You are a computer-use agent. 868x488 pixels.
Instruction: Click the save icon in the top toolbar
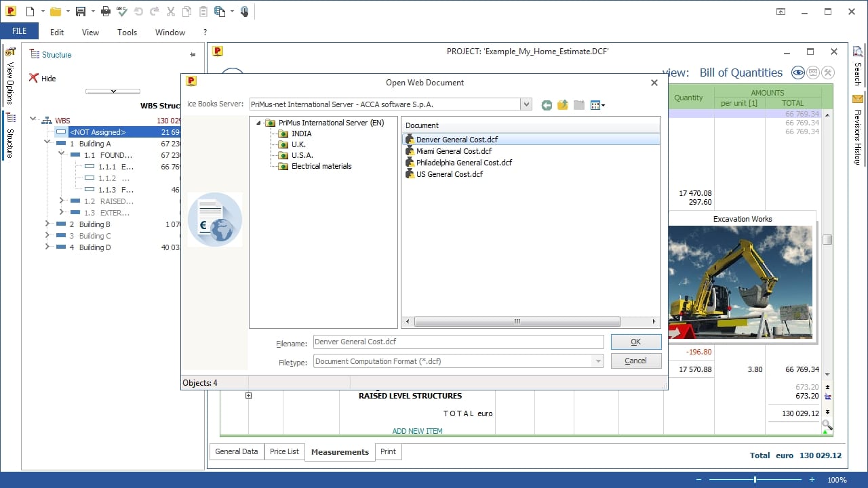[x=81, y=12]
